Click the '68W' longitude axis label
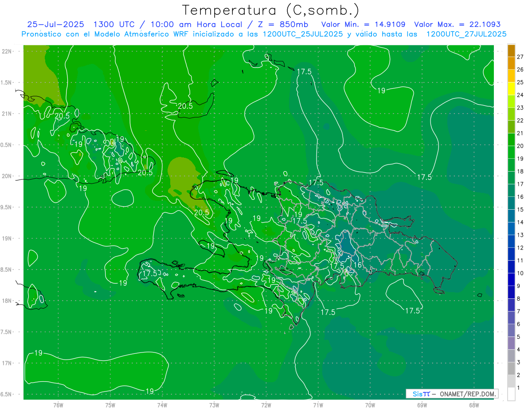The width and height of the screenshot is (532, 411). pos(474,405)
